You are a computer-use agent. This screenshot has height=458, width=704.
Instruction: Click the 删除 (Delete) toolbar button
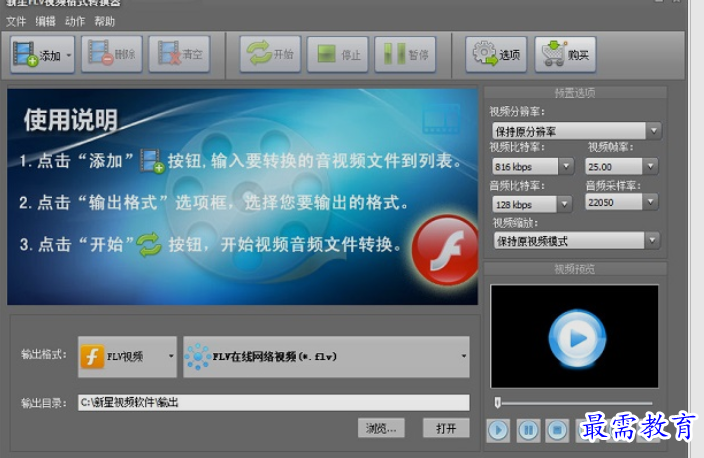(x=112, y=55)
